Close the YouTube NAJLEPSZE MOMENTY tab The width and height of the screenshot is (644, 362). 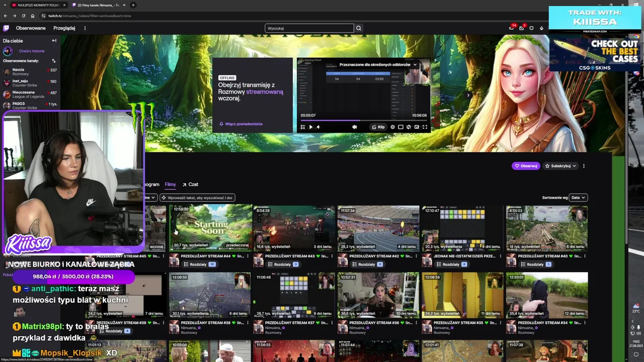coord(64,5)
